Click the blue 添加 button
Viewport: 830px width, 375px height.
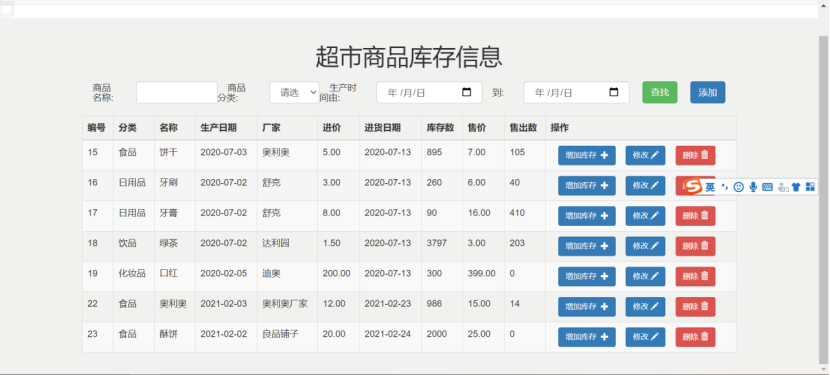click(x=708, y=92)
